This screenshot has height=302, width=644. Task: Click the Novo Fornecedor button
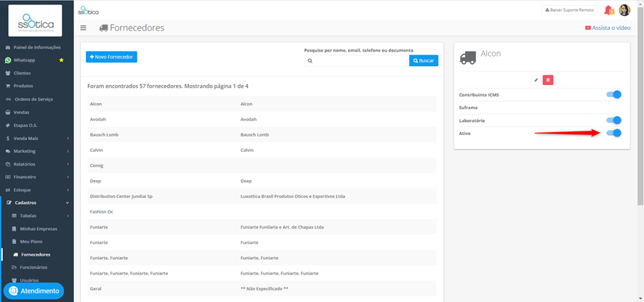pyautogui.click(x=111, y=57)
